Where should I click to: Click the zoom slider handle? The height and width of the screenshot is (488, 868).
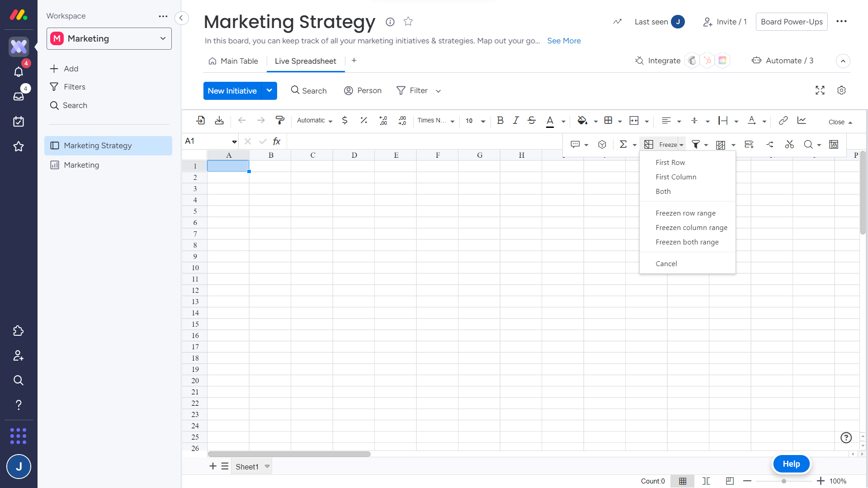pos(784,481)
